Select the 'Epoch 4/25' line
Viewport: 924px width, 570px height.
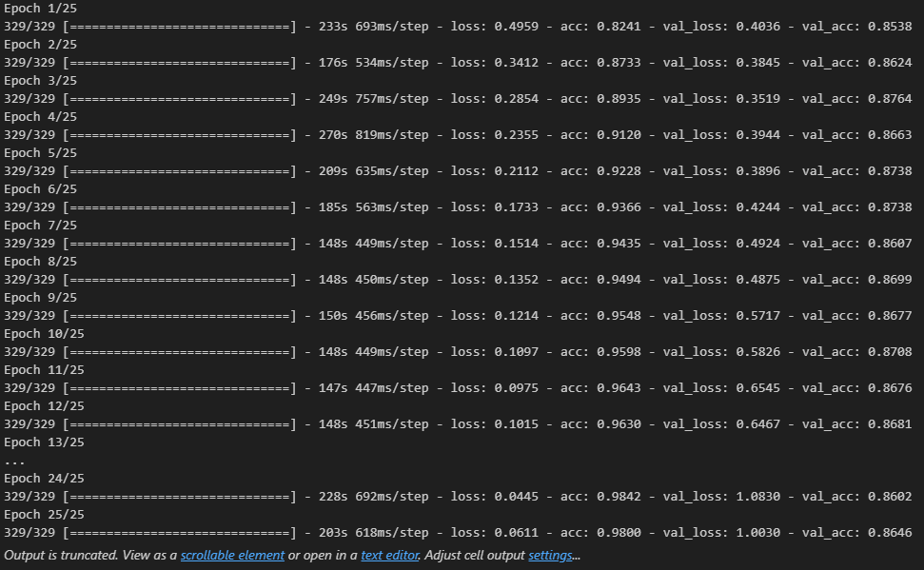tap(40, 117)
